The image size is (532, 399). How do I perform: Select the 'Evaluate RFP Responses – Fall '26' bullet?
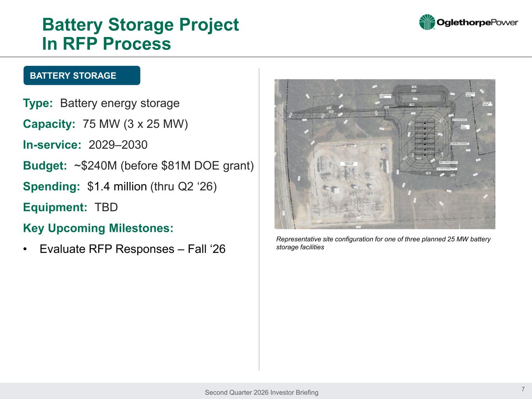click(x=133, y=249)
